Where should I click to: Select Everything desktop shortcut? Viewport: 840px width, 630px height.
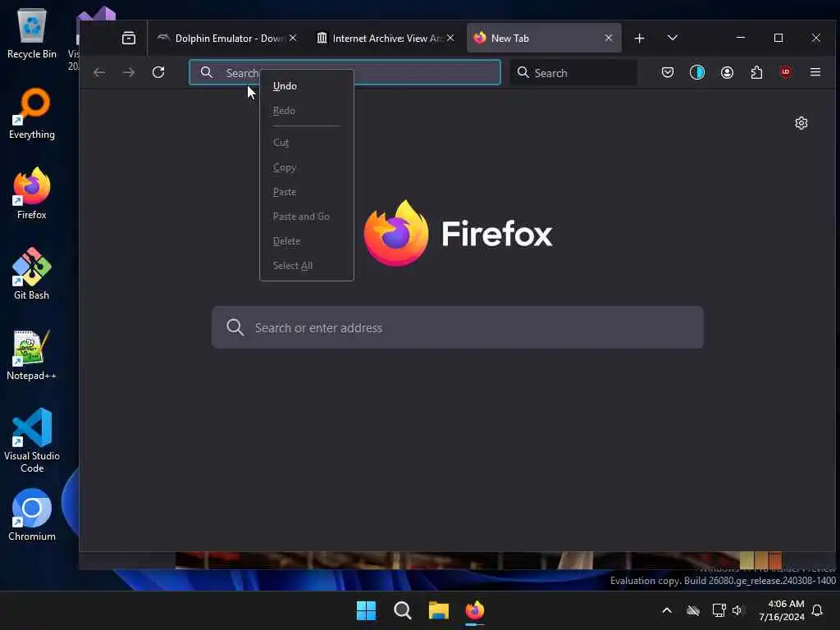pyautogui.click(x=32, y=113)
